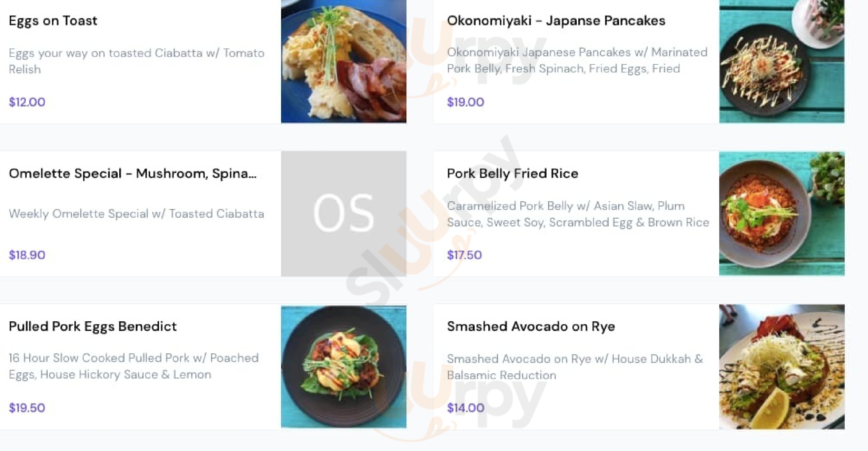Click the $18.90 Omelette Special price

click(27, 255)
